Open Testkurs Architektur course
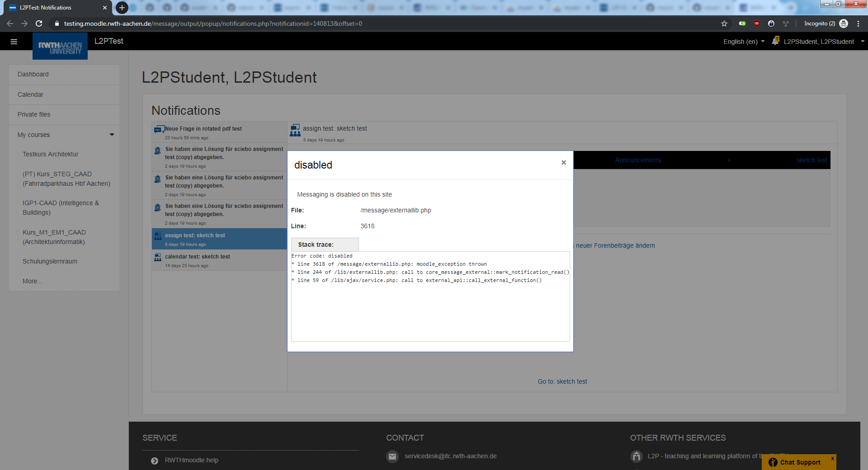Screen dimensions: 868x470 51,154
